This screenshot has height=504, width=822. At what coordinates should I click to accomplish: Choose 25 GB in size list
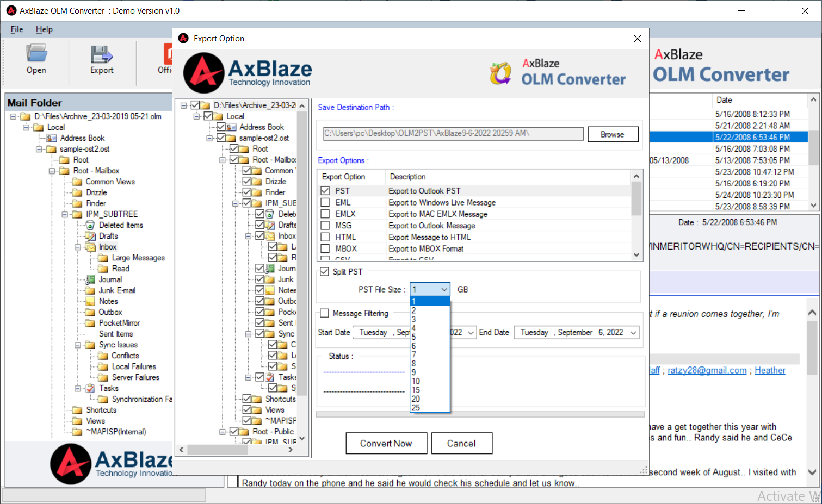(x=430, y=407)
